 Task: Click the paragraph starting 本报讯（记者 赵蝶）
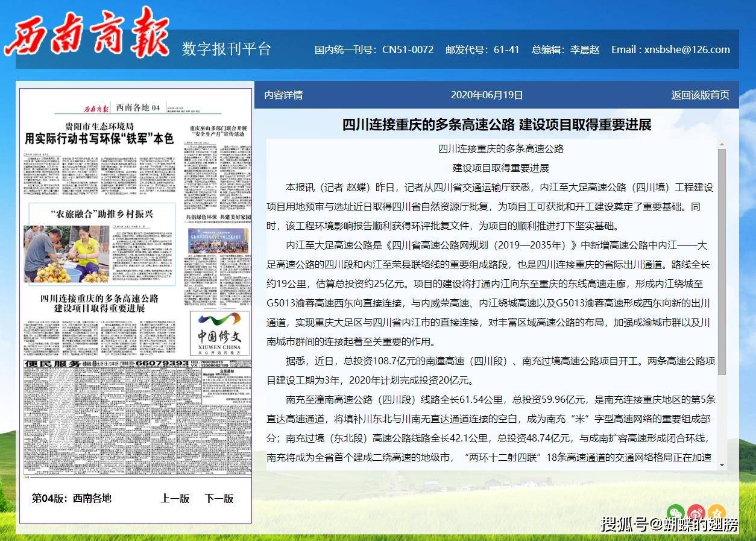tap(491, 207)
